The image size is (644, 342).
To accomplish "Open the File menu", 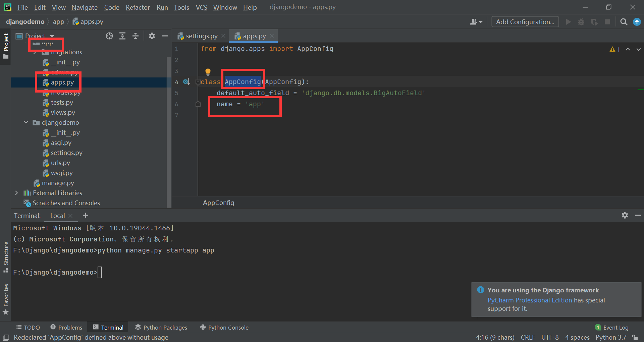I will (22, 7).
